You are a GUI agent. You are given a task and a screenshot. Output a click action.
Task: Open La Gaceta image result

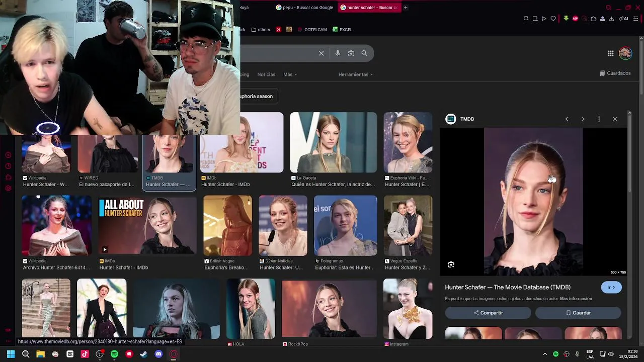333,142
